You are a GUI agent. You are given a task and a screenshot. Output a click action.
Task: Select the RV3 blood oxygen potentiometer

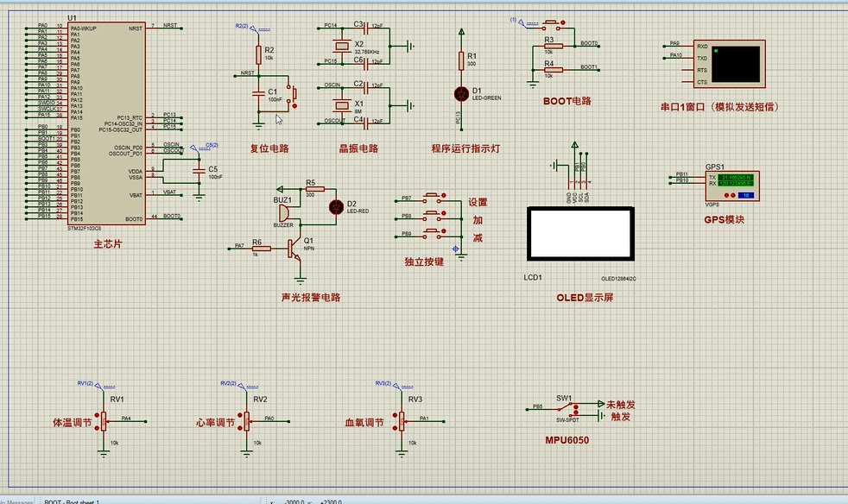(402, 421)
